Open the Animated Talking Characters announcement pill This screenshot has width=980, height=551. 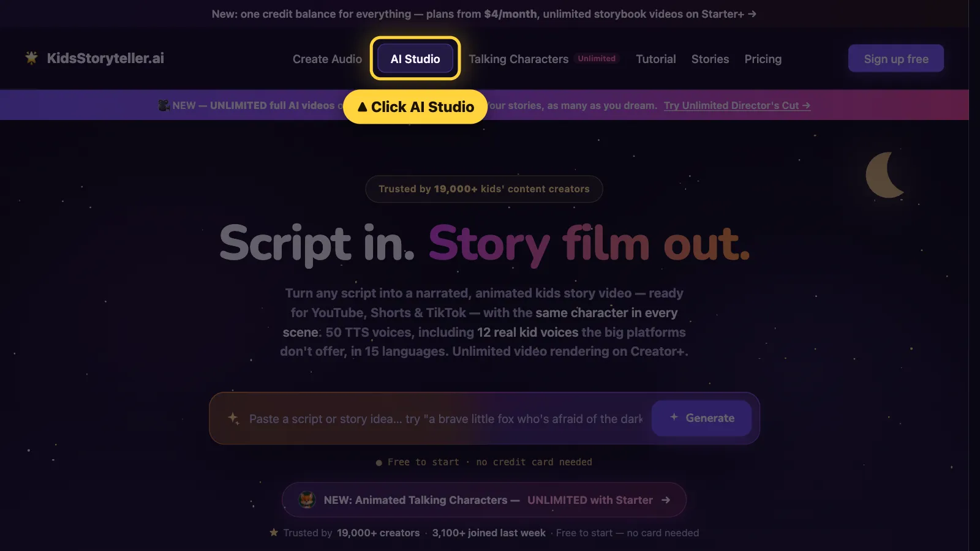point(484,500)
